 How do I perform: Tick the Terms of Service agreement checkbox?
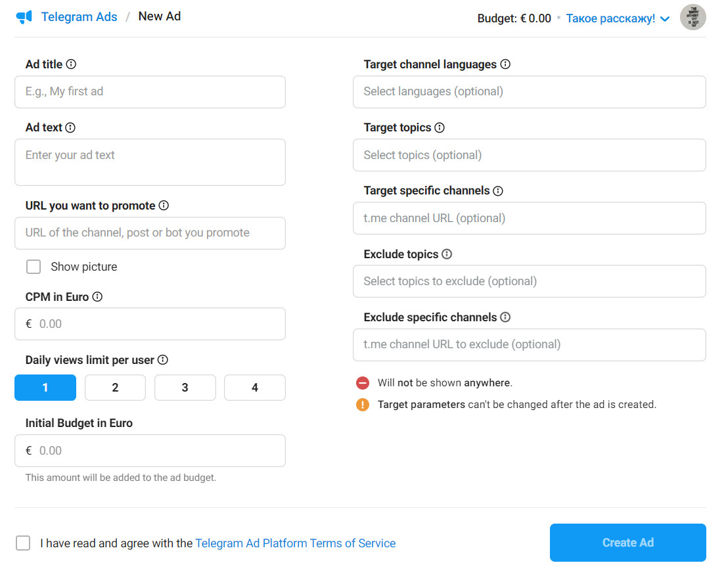click(x=23, y=543)
